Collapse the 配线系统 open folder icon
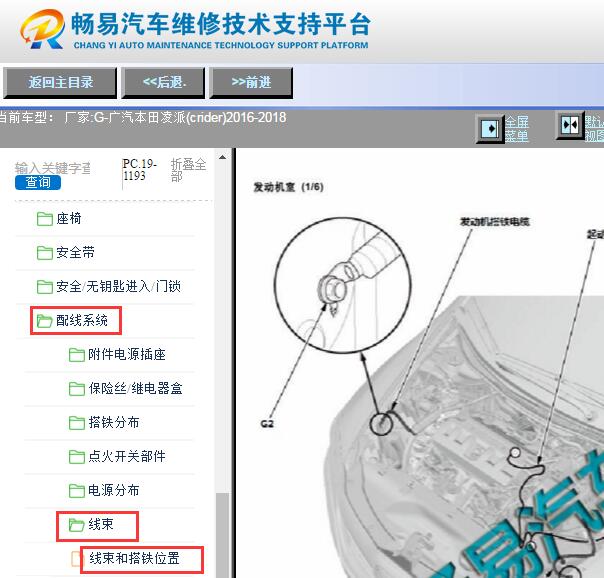604x578 pixels. [x=44, y=320]
